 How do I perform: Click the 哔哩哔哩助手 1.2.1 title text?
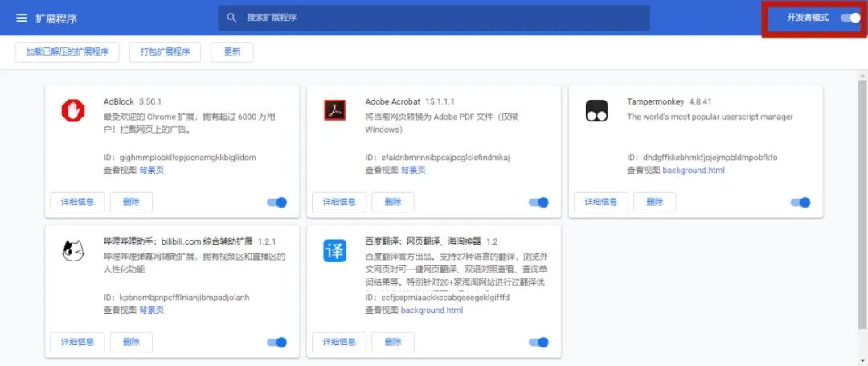coord(190,242)
